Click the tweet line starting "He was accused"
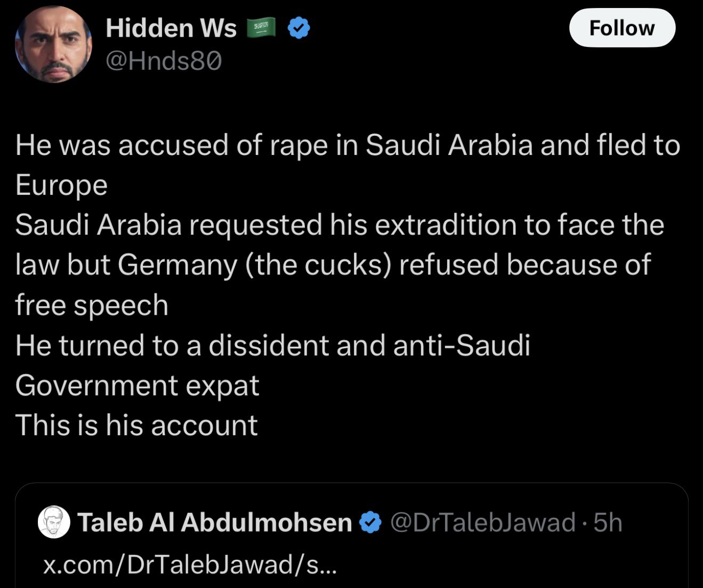 (x=348, y=145)
